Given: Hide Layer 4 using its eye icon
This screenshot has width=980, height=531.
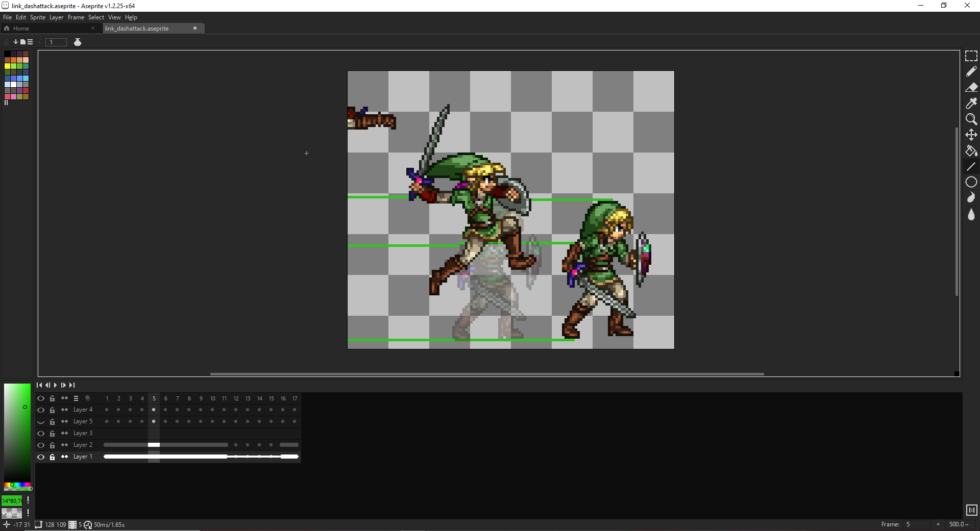Looking at the screenshot, I should click(41, 410).
